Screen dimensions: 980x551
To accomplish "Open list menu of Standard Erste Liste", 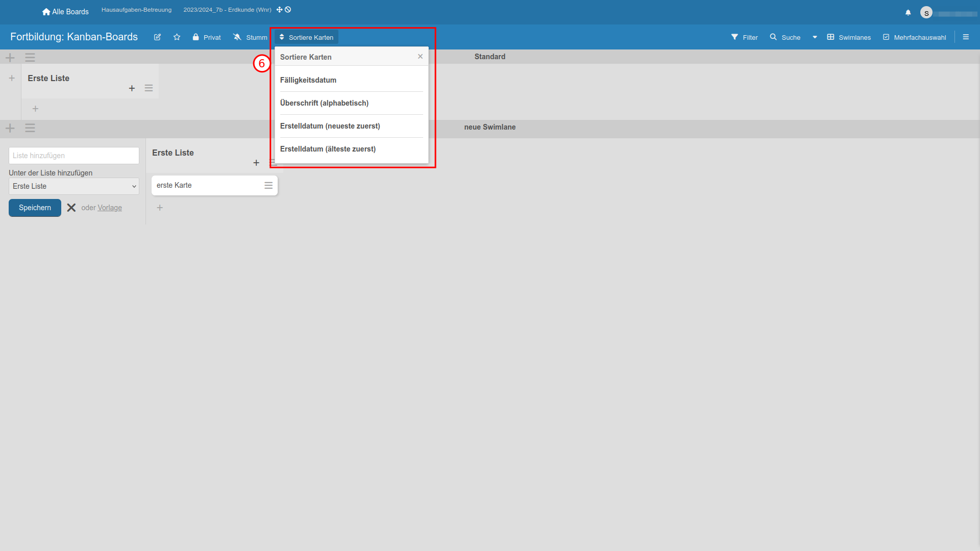I will [149, 88].
